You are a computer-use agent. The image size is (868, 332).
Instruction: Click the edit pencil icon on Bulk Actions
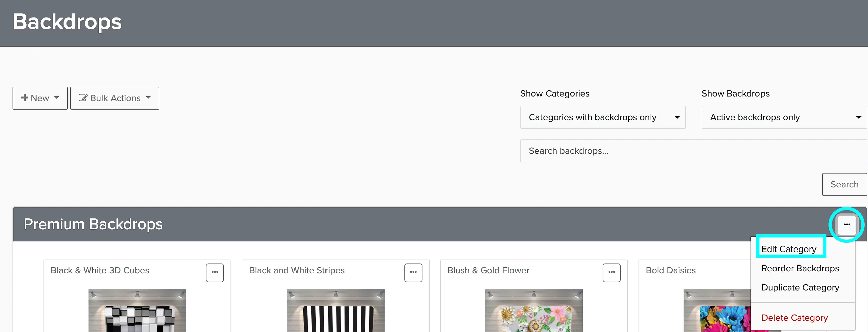pos(83,98)
